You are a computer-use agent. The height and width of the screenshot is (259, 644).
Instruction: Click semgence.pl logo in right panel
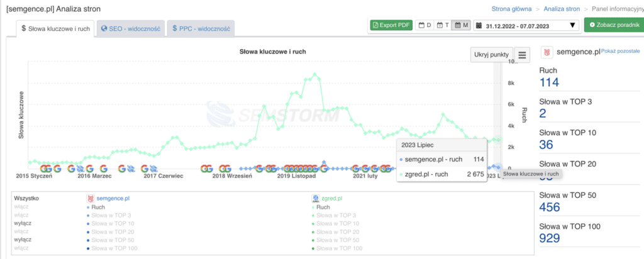(547, 52)
